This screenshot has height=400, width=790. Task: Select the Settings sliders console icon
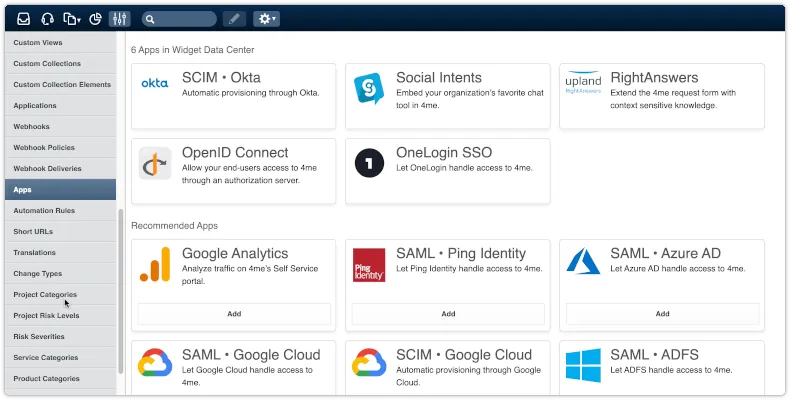click(x=120, y=19)
